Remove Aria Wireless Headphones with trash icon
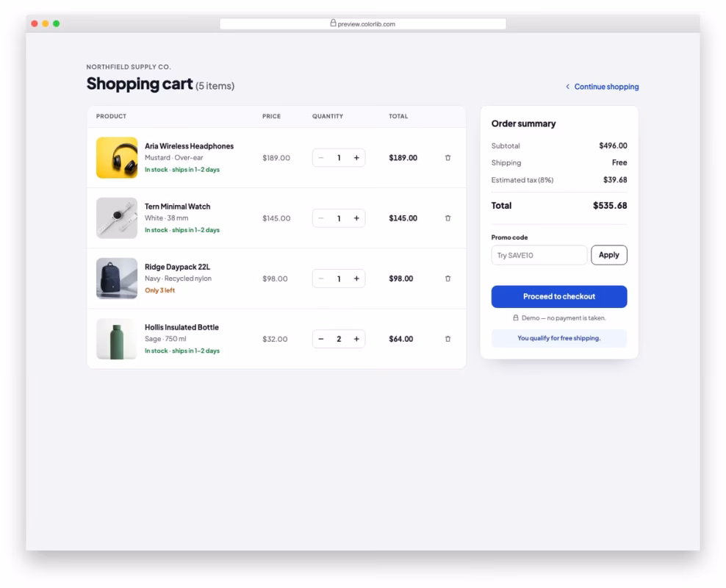 448,158
